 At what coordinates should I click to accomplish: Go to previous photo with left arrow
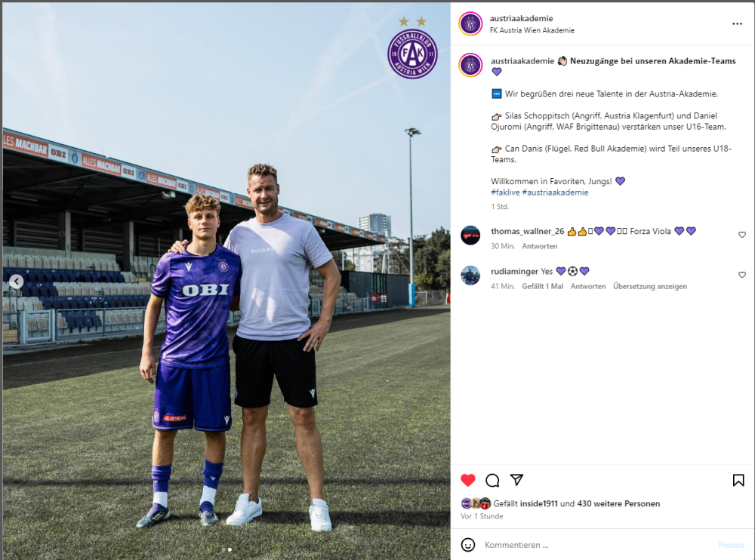17,282
